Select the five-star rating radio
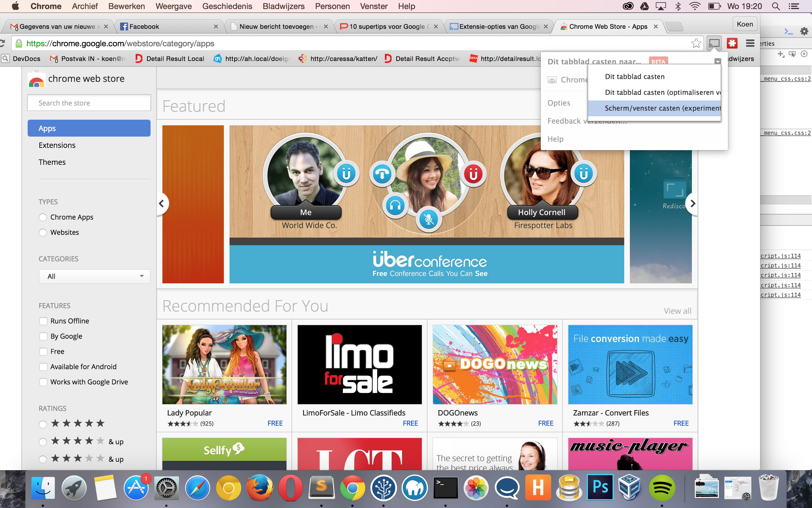 coord(43,424)
